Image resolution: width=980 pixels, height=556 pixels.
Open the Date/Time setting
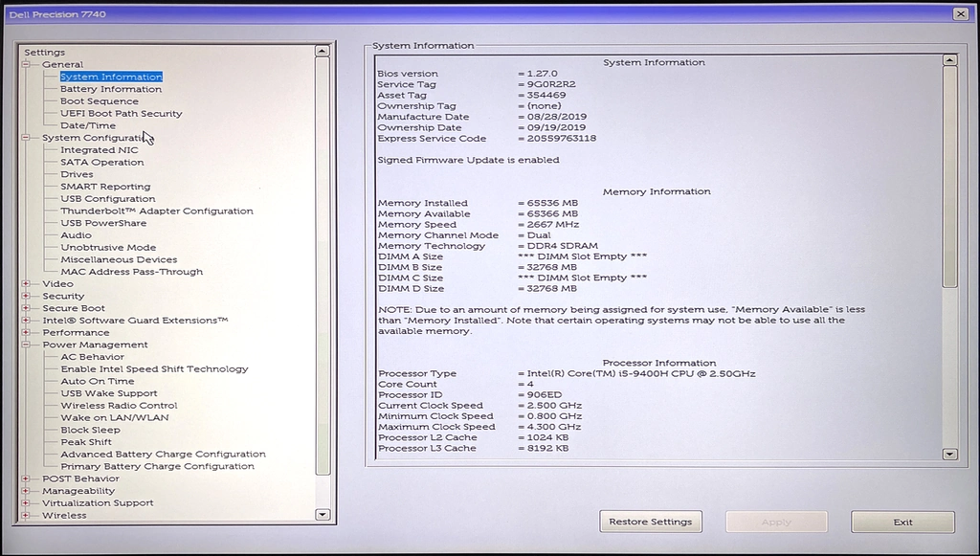pyautogui.click(x=87, y=125)
